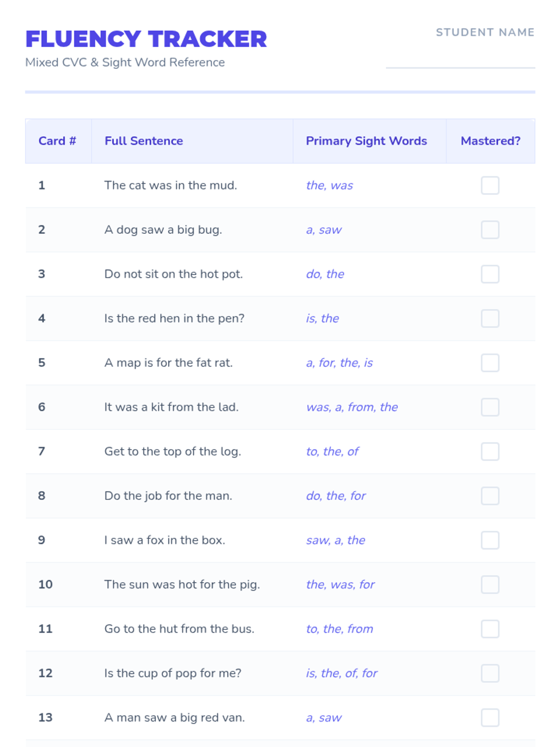Click the 'Card #' column header
560x747 pixels.
57,141
